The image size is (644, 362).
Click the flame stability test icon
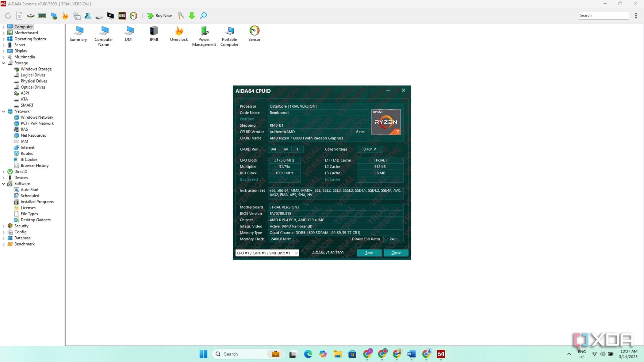[x=65, y=16]
